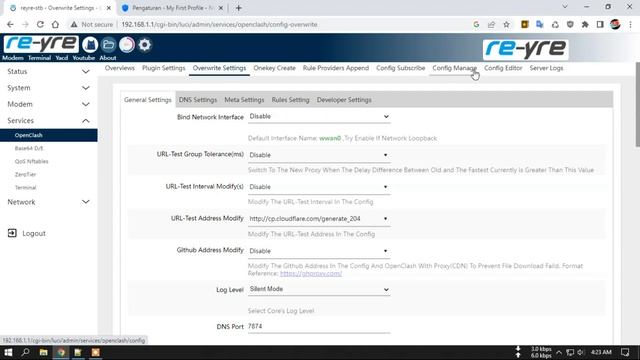This screenshot has width=640, height=360.
Task: Open Windows taskbar search
Action: pos(25,352)
